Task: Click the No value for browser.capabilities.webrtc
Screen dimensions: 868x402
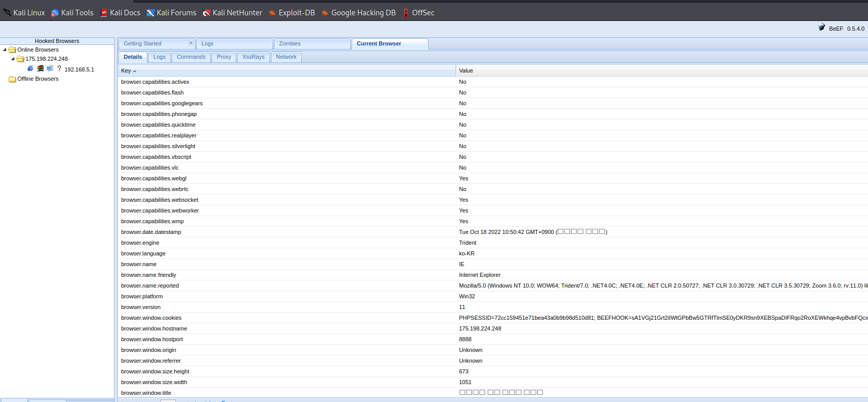Action: (463, 189)
